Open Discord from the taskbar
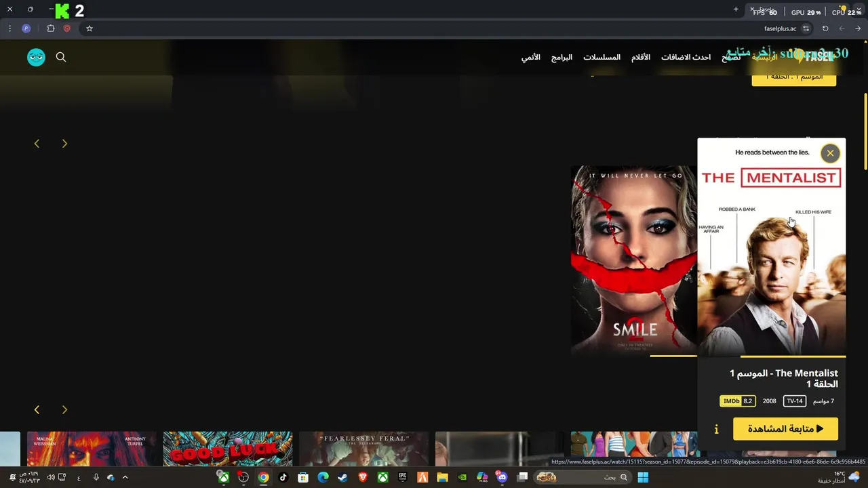This screenshot has width=868, height=488. [502, 477]
